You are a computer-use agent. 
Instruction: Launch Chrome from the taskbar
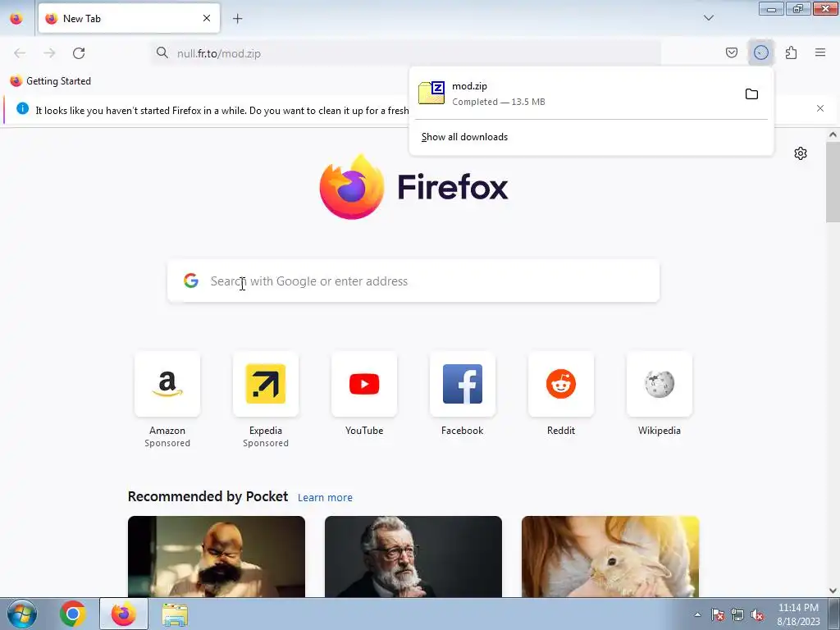click(x=73, y=614)
